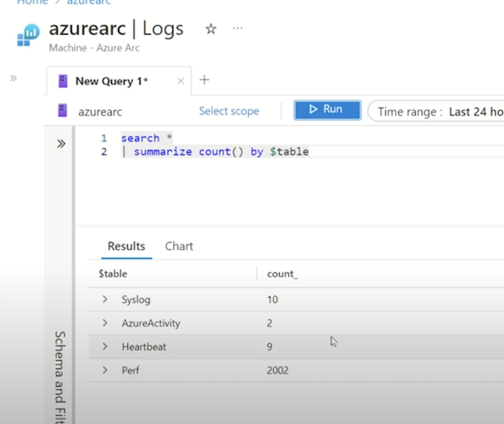Click the AzureActivity count value 2

pyautogui.click(x=269, y=323)
